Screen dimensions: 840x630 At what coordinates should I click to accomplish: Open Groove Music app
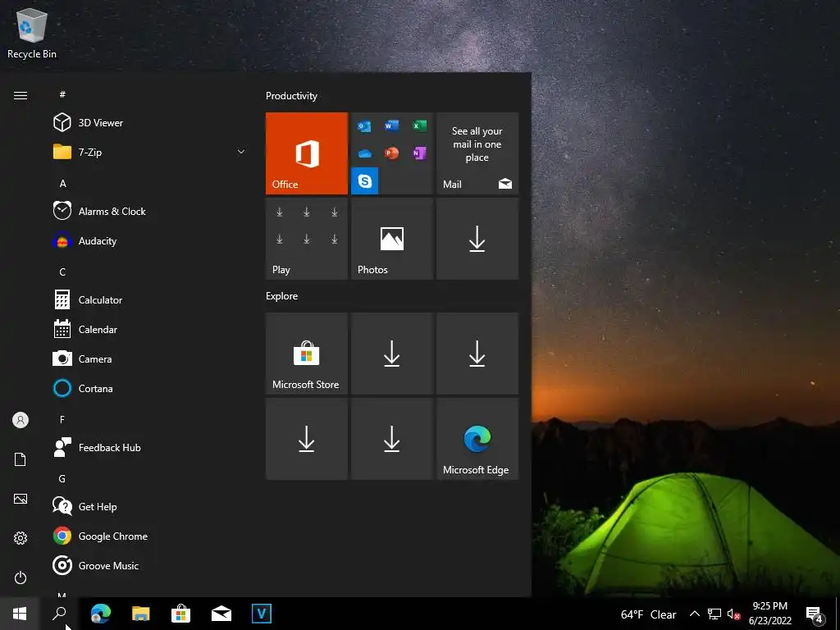150,566
